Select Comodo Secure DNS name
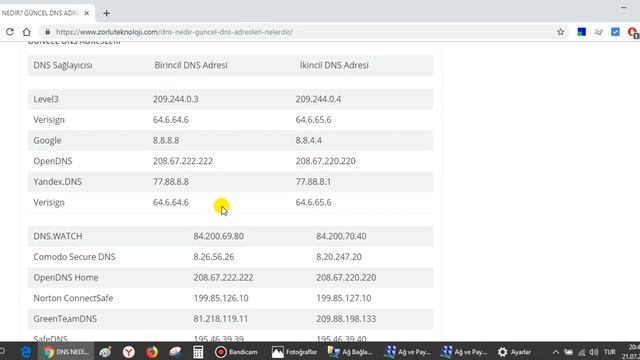Image resolution: width=640 pixels, height=360 pixels. (x=74, y=257)
